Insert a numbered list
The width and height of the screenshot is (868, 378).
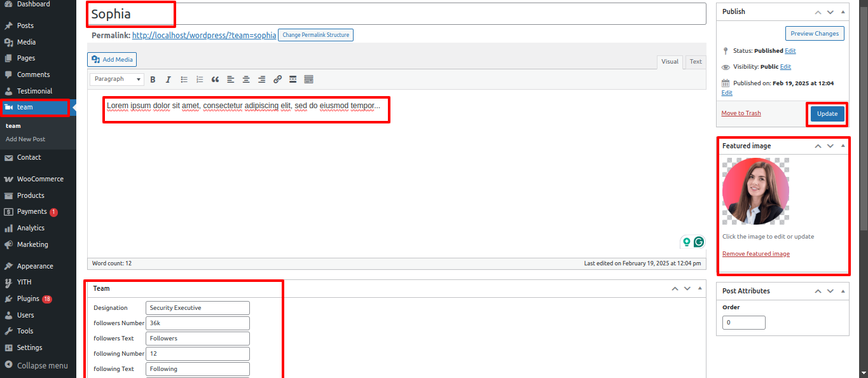coord(200,80)
